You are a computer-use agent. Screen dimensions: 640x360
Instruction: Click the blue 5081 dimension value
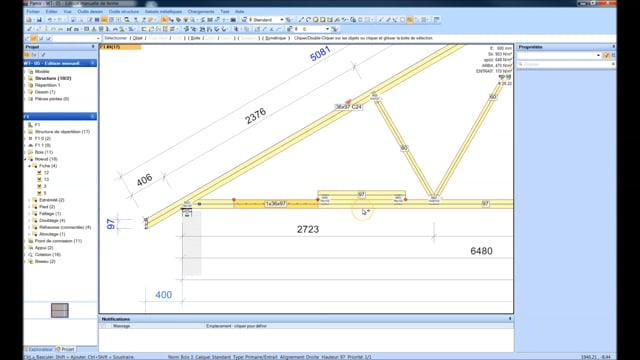click(320, 54)
